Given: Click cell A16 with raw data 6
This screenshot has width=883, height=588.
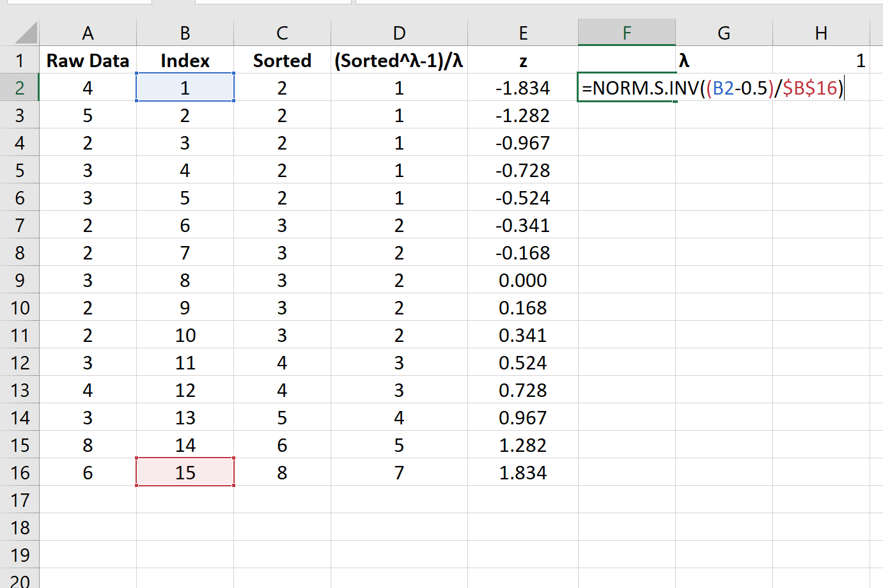Looking at the screenshot, I should pyautogui.click(x=88, y=472).
